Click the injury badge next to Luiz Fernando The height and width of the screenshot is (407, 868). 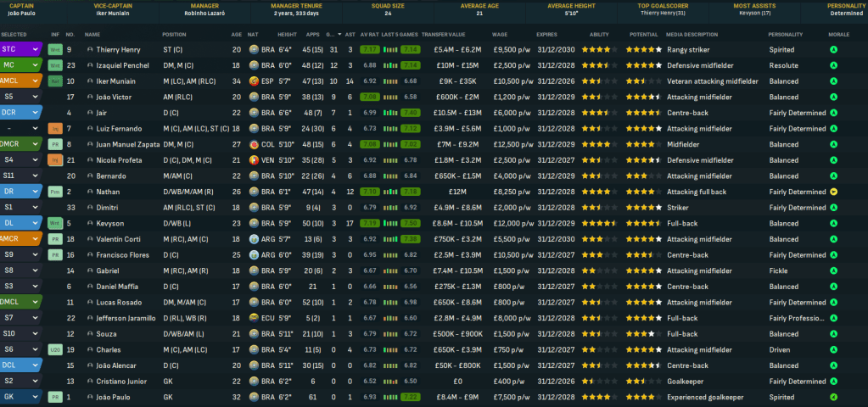56,128
